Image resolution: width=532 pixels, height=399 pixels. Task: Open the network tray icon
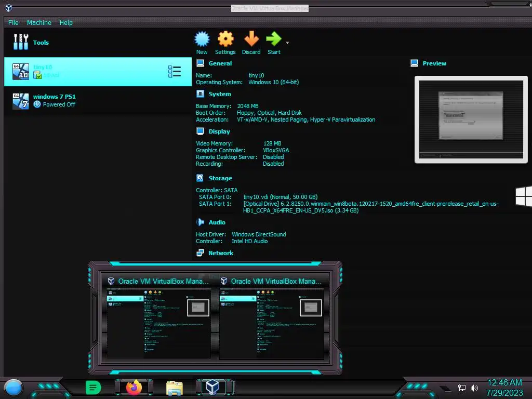tap(461, 388)
